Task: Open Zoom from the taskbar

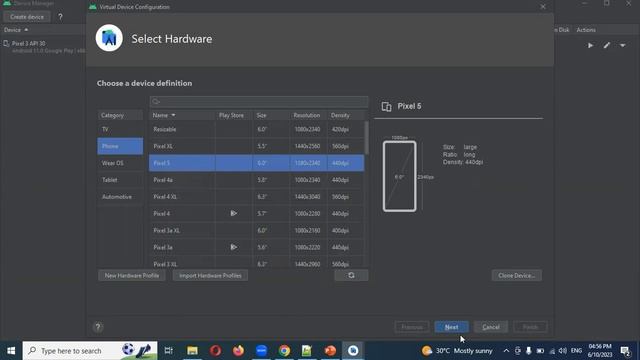Action: pyautogui.click(x=261, y=351)
